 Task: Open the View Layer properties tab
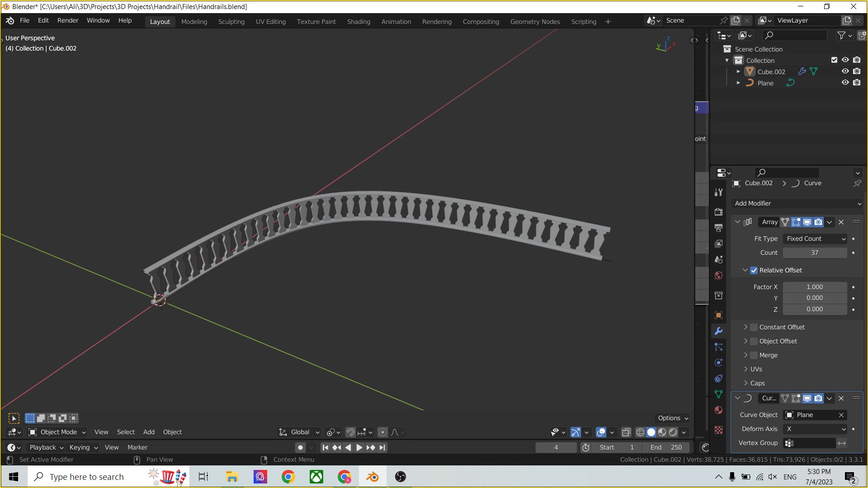click(718, 244)
